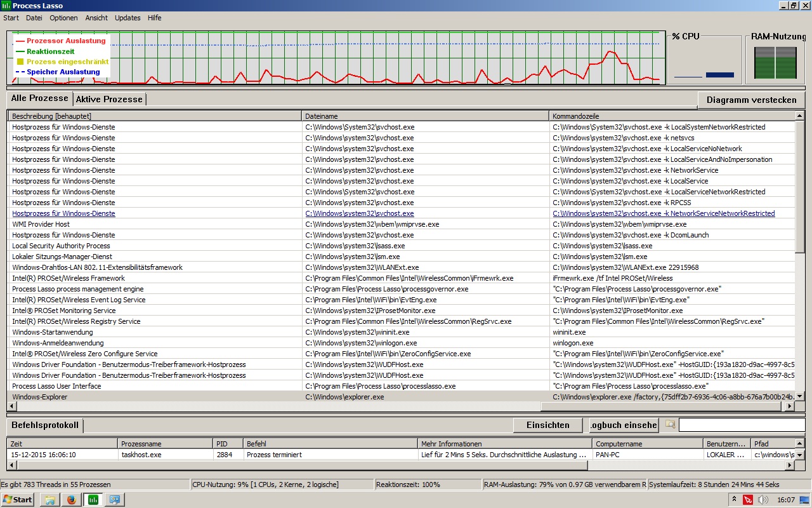The image size is (812, 508).
Task: Open the Optionen menu
Action: coord(63,18)
